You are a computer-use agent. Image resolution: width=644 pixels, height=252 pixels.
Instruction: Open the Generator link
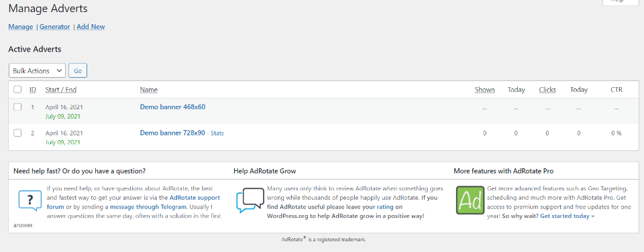tap(54, 27)
